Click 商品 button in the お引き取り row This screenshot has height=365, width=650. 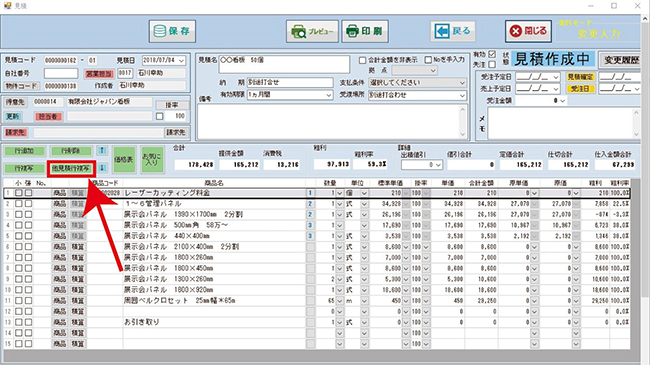[60, 322]
